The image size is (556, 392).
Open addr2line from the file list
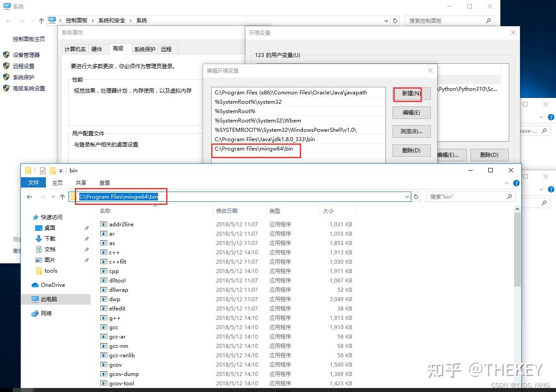coord(120,224)
